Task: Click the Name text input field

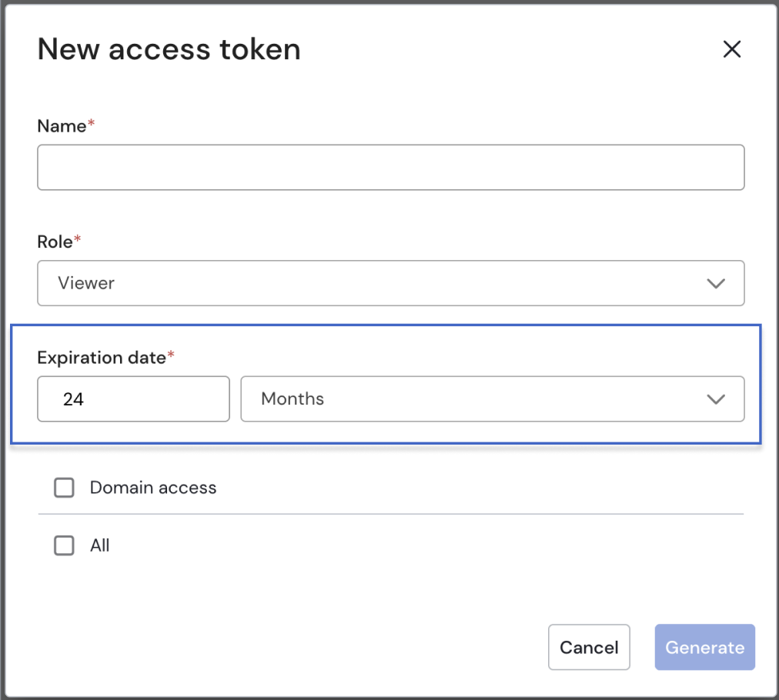Action: click(390, 167)
